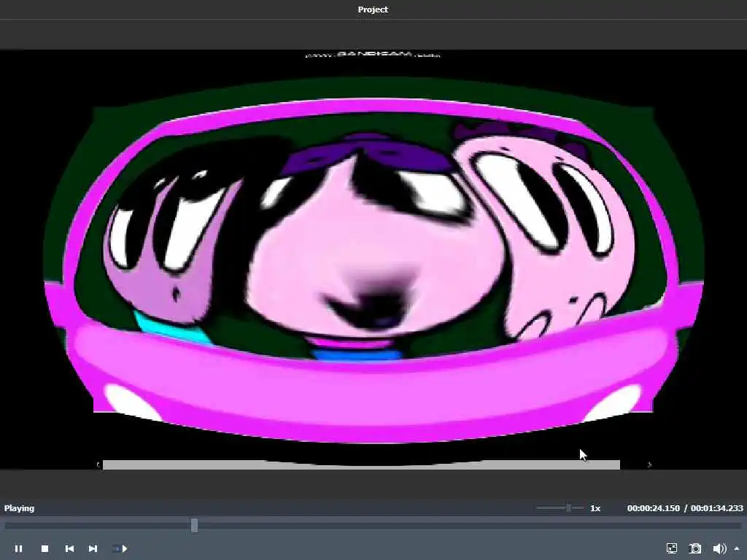
Task: Click the Project title
Action: [x=373, y=9]
